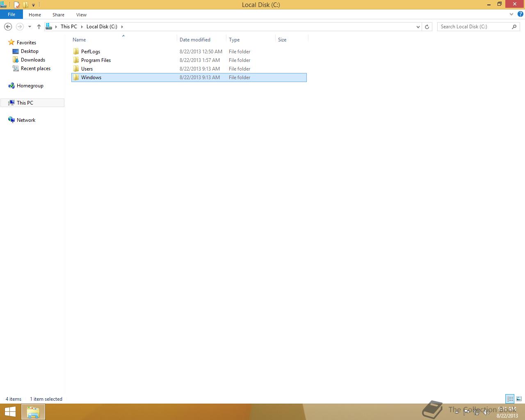Refresh the Local Disk (C:) view
Screen dimensions: 525x420
coord(427,27)
